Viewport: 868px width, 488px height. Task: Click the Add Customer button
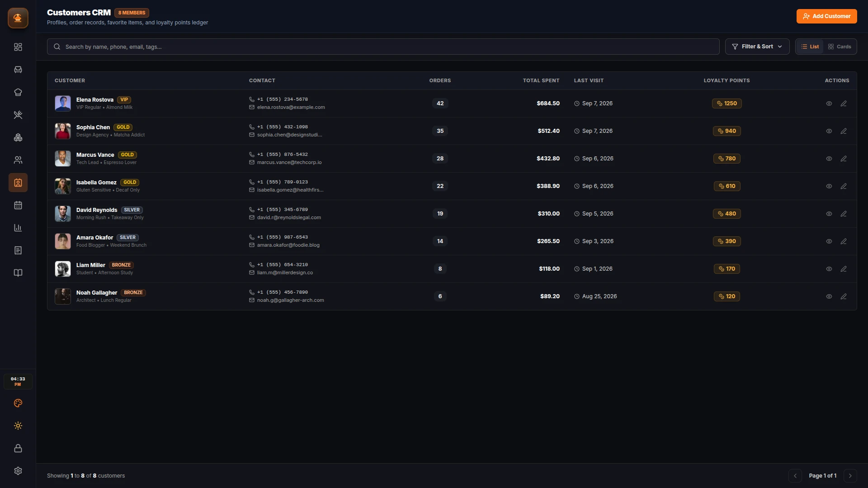(827, 16)
